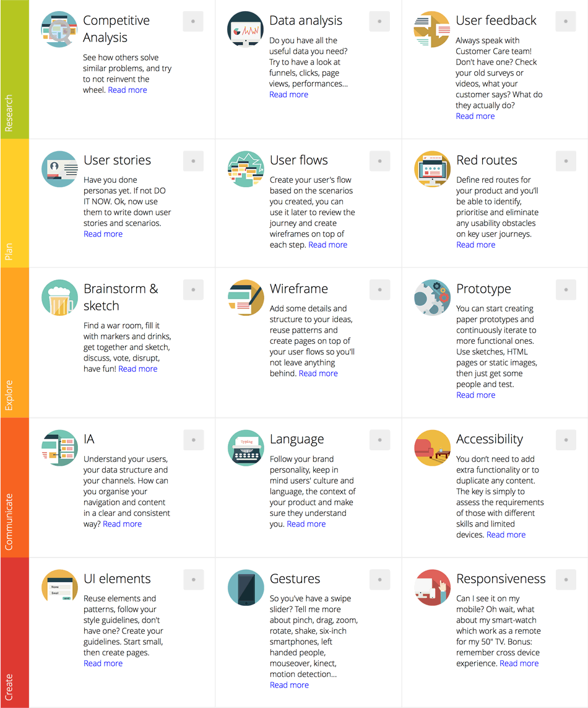Check off the Wireframe card
Viewport: 588px width, 708px height.
coord(379,289)
